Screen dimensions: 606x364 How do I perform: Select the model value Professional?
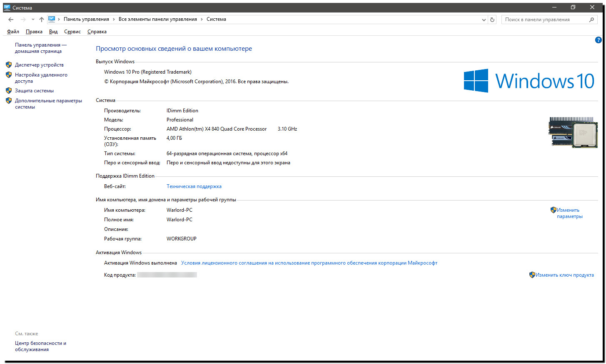click(180, 120)
